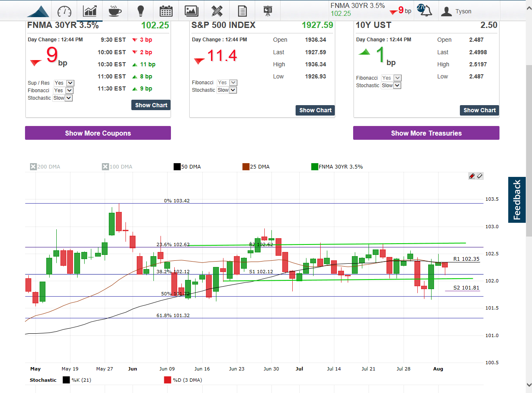Click the notifications bell icon
Image resolution: width=532 pixels, height=393 pixels.
[x=426, y=11]
